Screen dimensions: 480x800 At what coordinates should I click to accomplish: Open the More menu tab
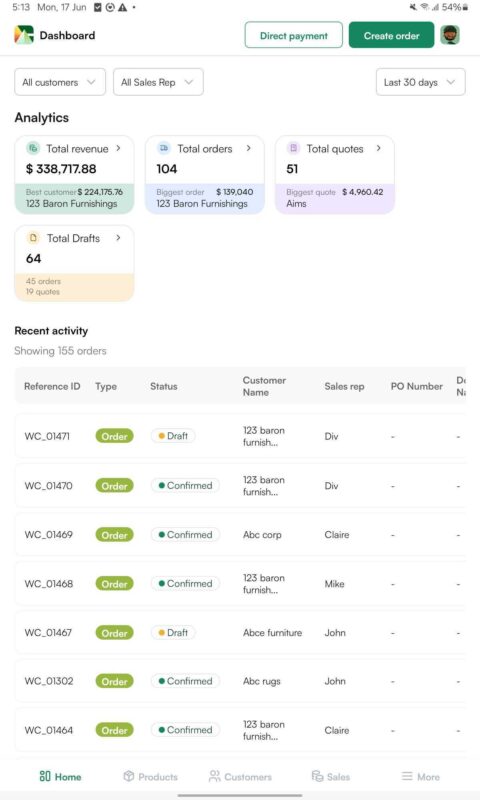pos(420,777)
